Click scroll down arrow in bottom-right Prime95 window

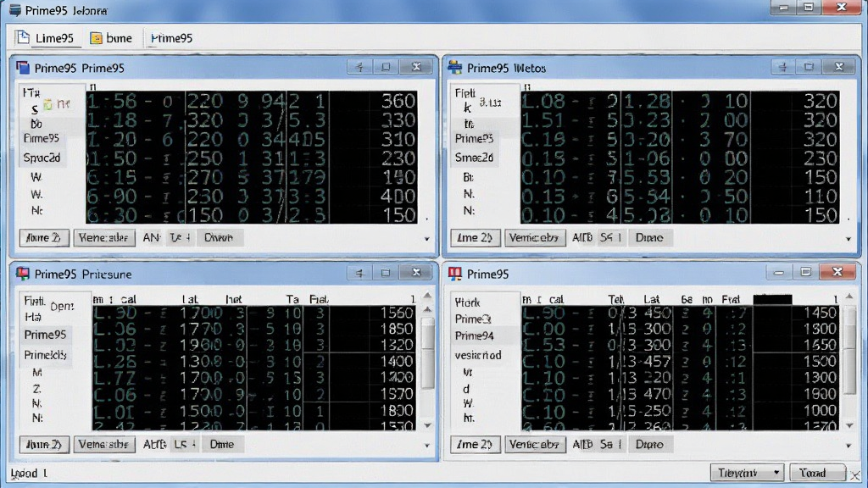pos(849,425)
